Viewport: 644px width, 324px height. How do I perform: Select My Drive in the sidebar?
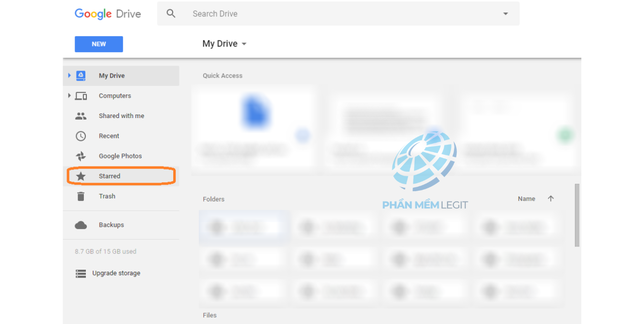pyautogui.click(x=121, y=76)
